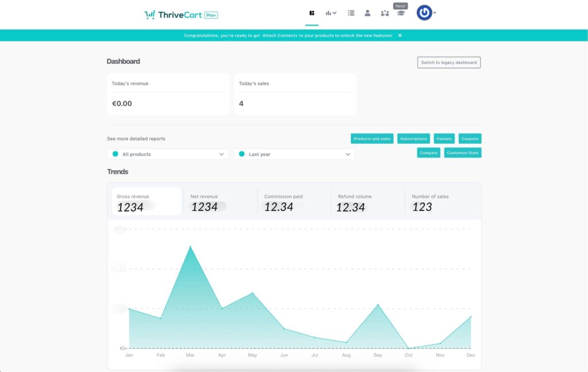Open the Subscriptions report
588x372 pixels.
click(413, 139)
